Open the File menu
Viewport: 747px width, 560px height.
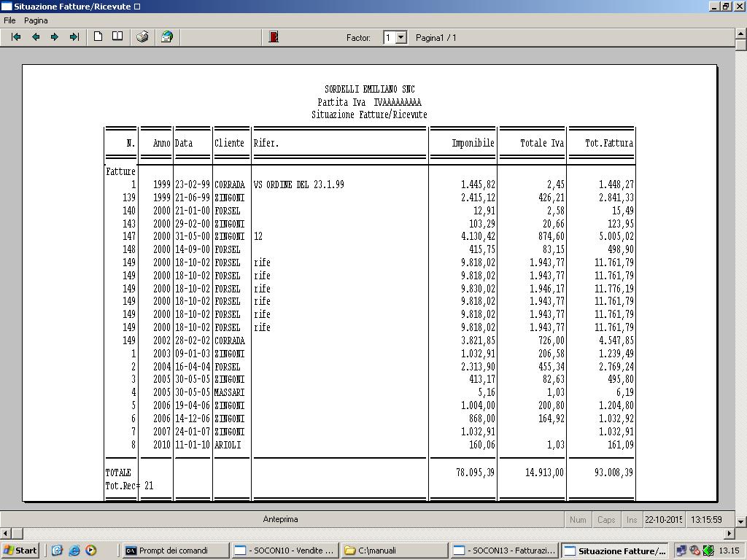[x=9, y=20]
